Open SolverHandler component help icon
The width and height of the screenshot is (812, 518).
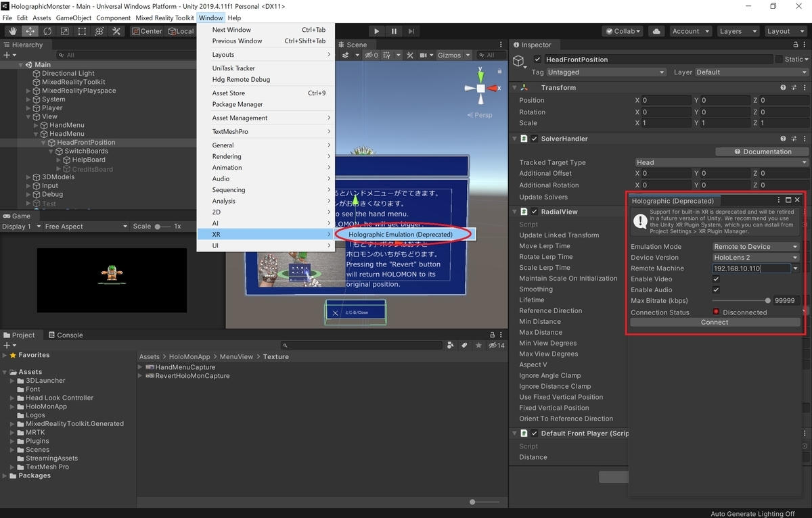pos(783,139)
